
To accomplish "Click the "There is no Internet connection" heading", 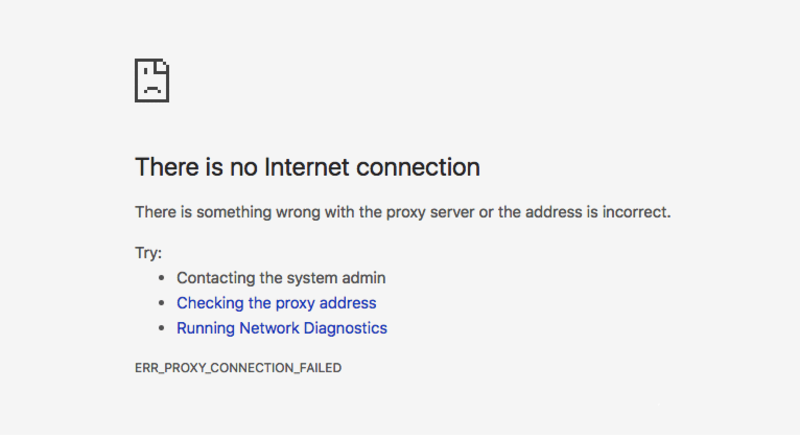I will (307, 167).
